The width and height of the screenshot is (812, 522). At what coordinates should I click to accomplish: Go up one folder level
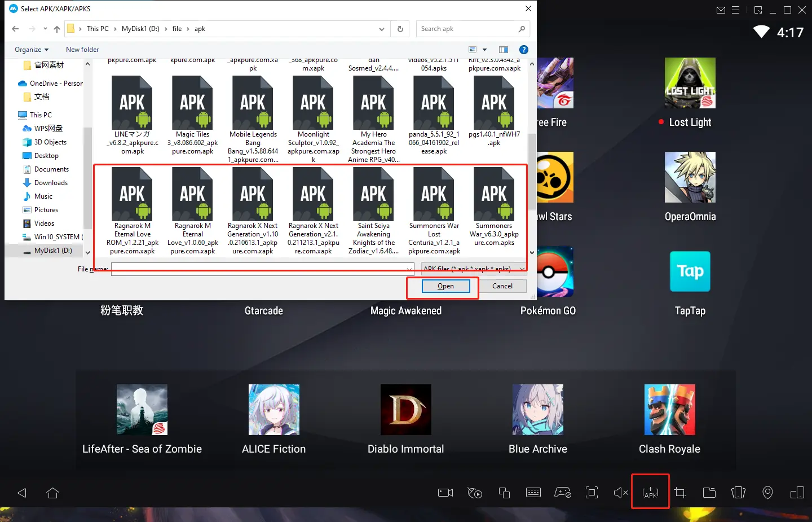(x=57, y=29)
